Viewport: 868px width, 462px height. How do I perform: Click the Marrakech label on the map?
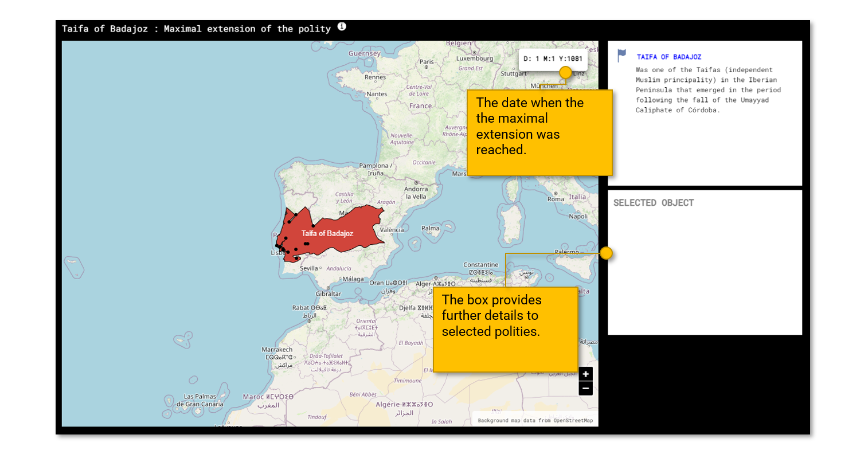277,349
